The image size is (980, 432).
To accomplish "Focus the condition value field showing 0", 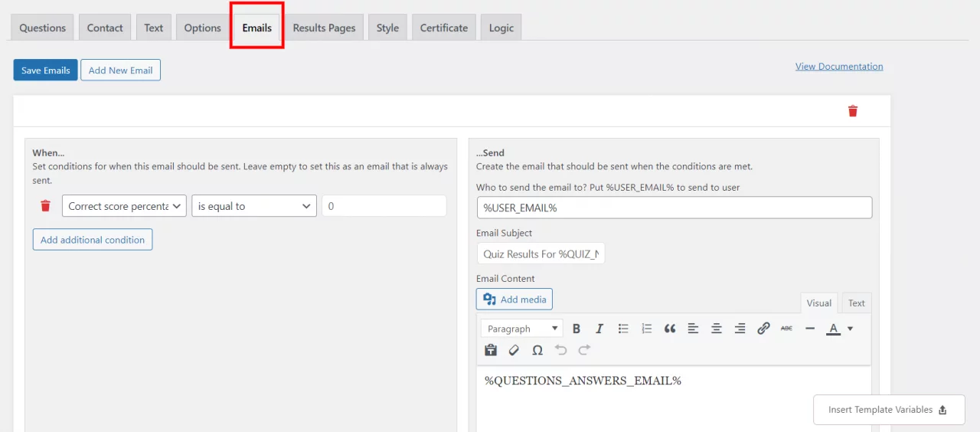I will point(384,206).
